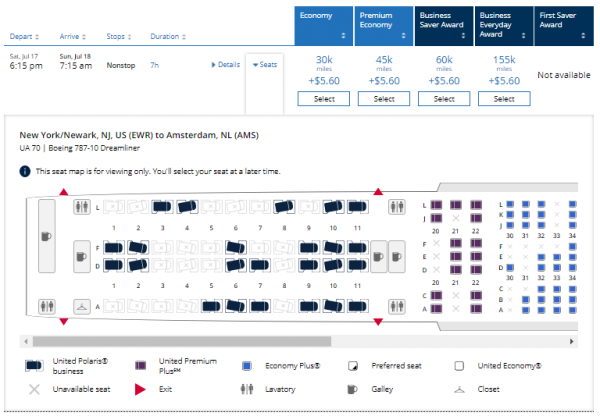Select the 30k miles Economy fare
Screen dimensions: 600x416
coord(325,99)
